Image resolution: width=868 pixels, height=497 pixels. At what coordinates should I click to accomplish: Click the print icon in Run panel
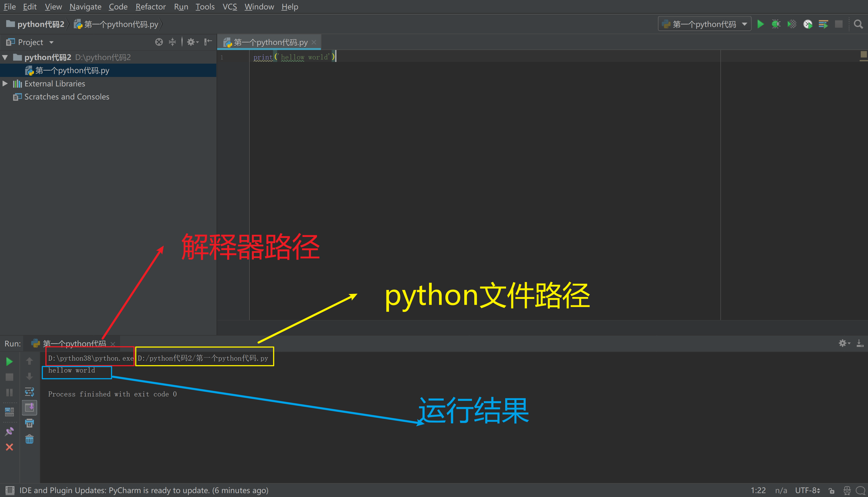coord(29,423)
